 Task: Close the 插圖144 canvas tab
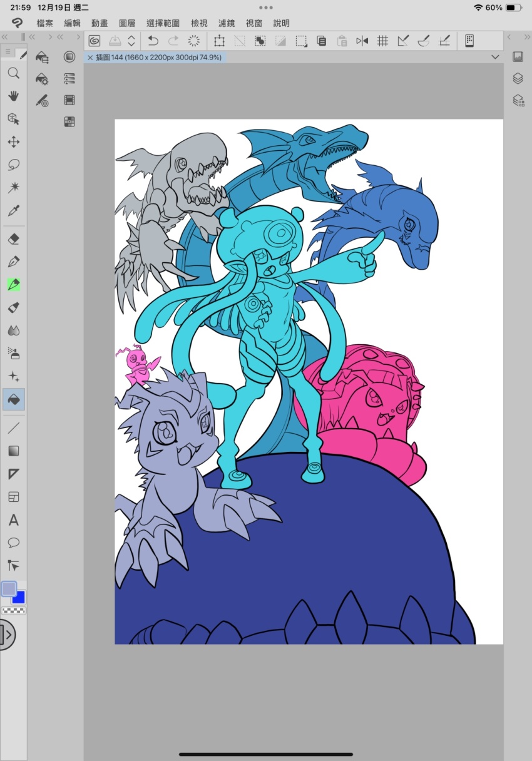pyautogui.click(x=90, y=58)
